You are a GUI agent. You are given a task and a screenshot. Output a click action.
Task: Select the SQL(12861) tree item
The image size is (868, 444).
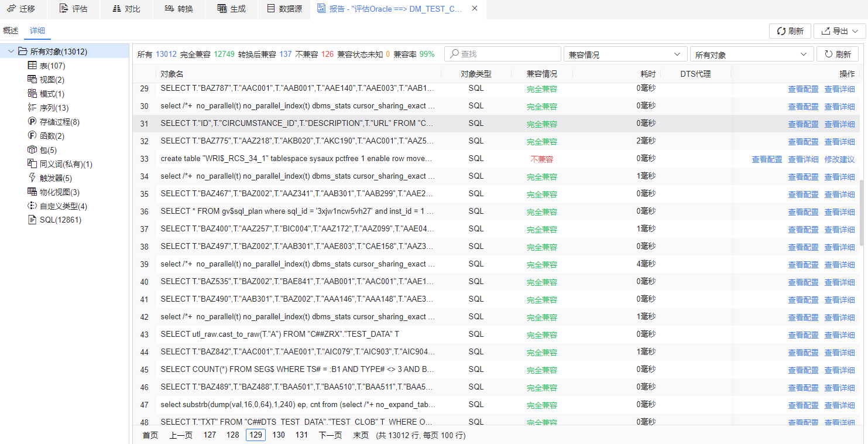(x=60, y=220)
